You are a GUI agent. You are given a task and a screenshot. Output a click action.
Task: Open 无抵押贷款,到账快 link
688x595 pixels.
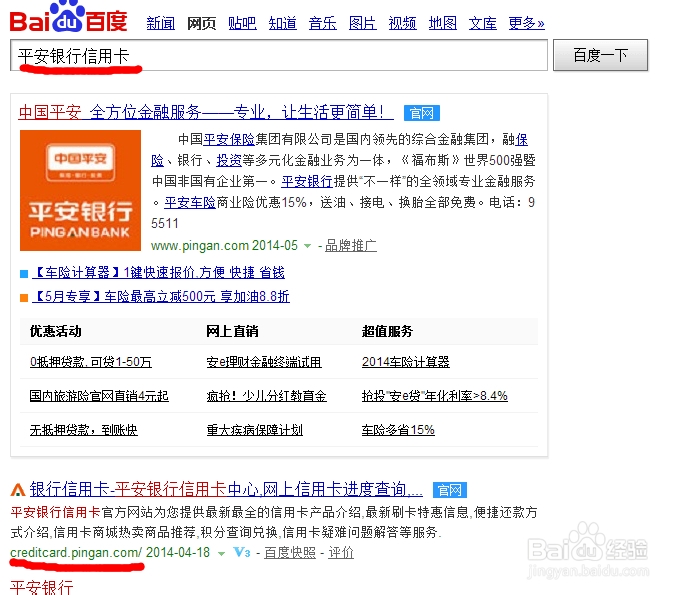[x=84, y=430]
